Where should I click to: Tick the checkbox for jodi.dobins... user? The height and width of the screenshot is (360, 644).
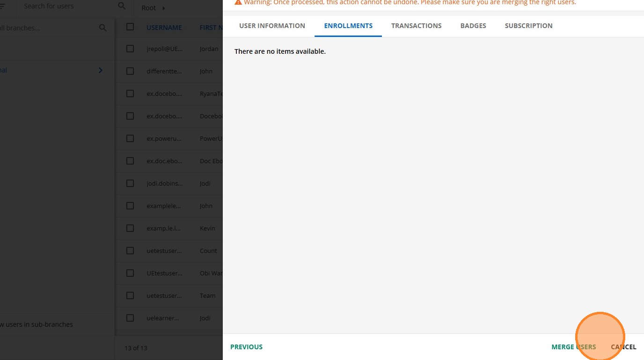tap(130, 183)
